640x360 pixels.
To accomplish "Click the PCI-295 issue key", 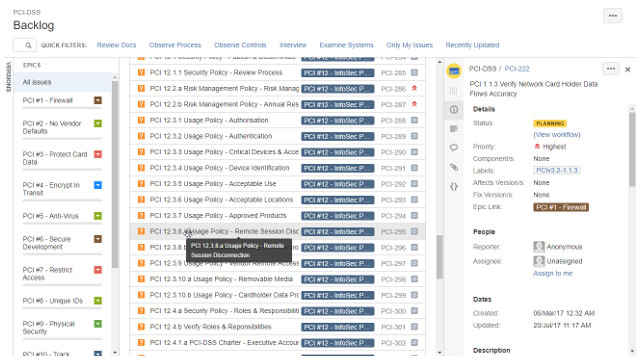I will tap(393, 231).
